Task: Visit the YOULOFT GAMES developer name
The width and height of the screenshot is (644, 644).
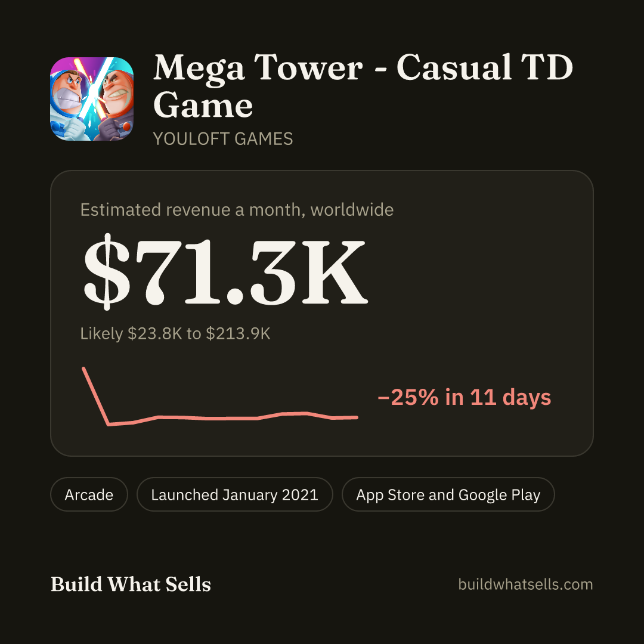Action: pos(223,139)
